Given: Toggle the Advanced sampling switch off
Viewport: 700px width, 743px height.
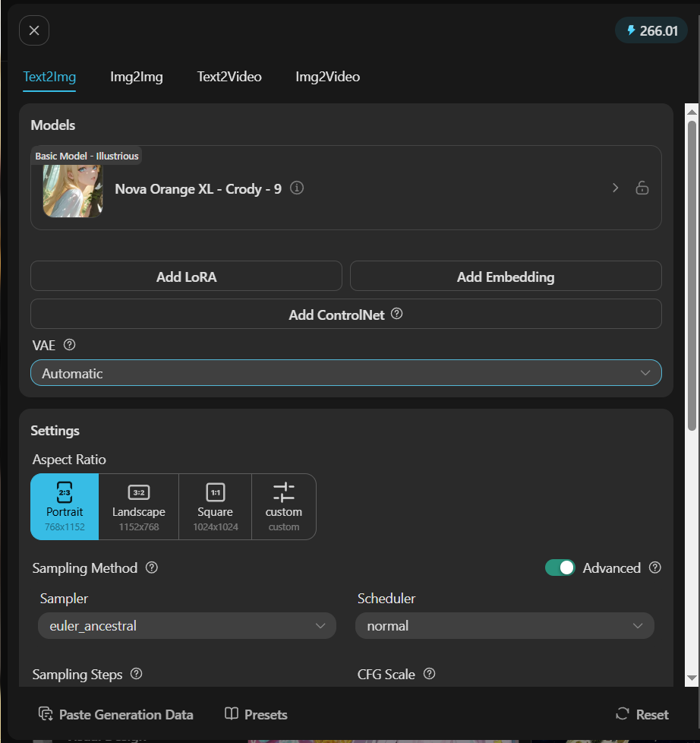Looking at the screenshot, I should [x=560, y=568].
